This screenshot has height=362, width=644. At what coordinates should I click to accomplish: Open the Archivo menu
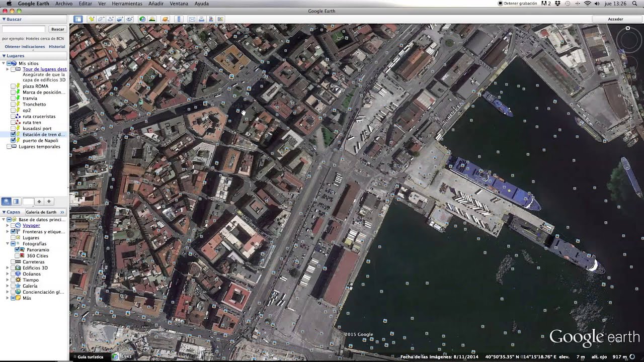[64, 4]
